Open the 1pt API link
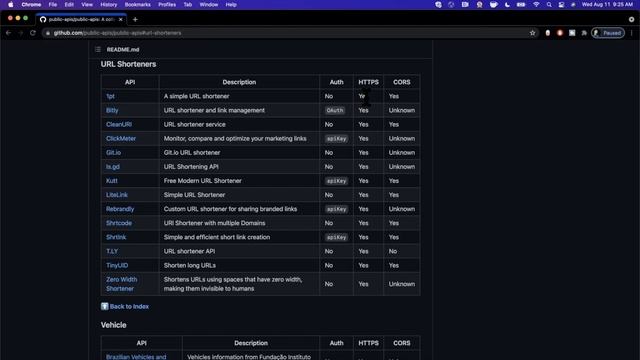The image size is (640, 360). click(110, 96)
